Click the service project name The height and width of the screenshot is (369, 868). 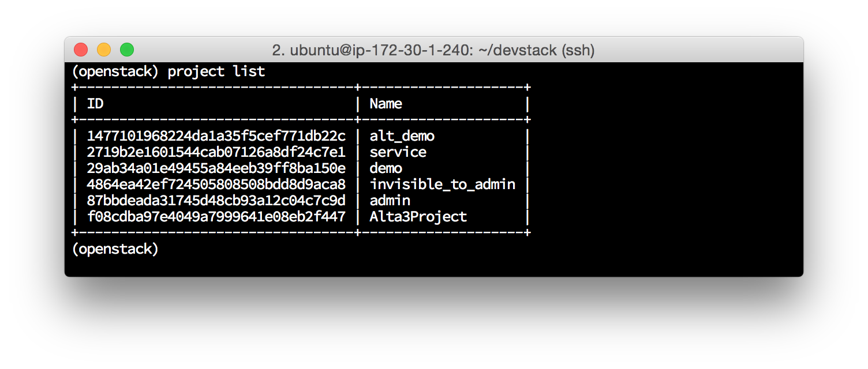(x=398, y=153)
